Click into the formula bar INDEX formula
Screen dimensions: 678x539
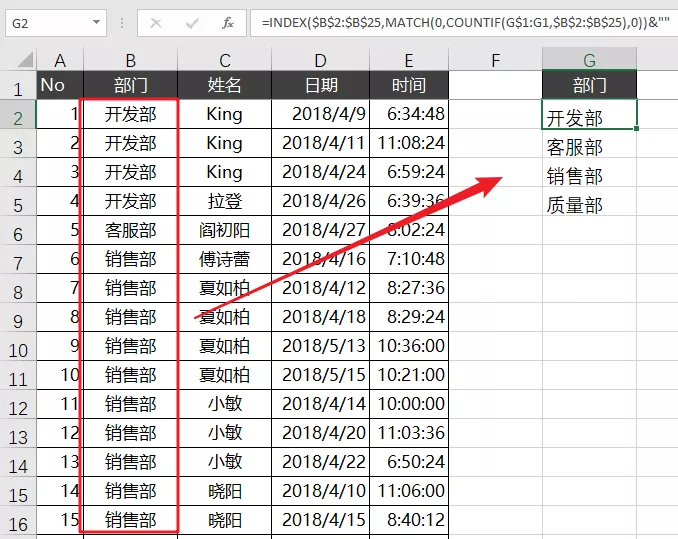click(465, 22)
